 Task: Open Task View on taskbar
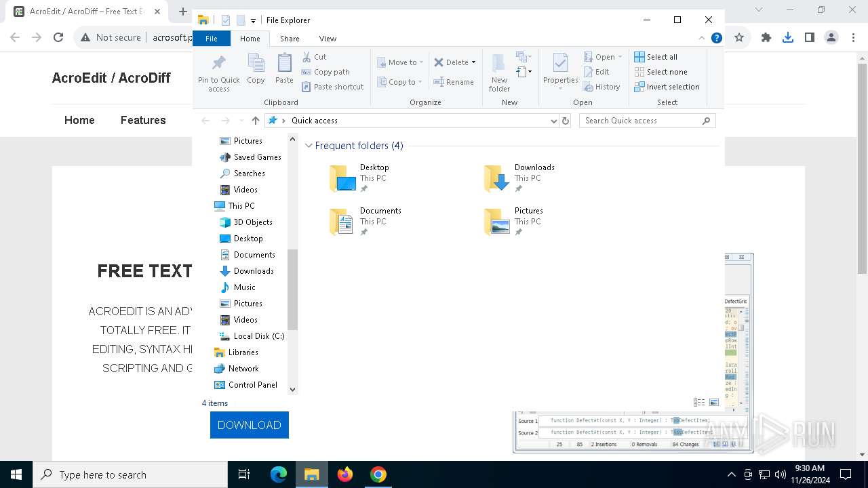click(x=244, y=474)
